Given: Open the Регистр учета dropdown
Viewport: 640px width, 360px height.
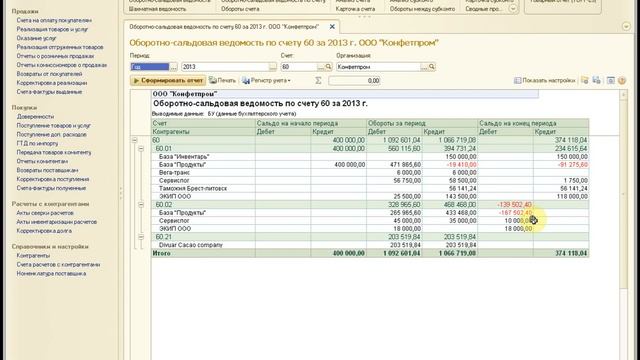Looking at the screenshot, I should coord(266,81).
